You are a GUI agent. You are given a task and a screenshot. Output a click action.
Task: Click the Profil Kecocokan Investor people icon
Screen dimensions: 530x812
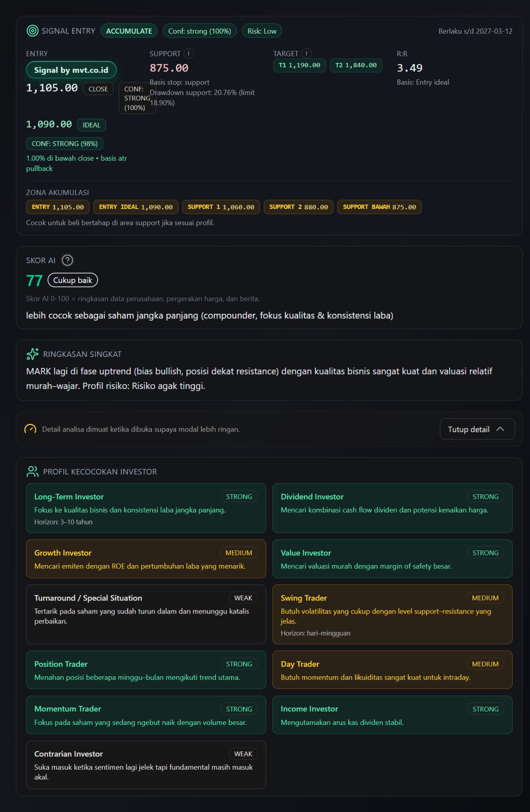(x=33, y=472)
